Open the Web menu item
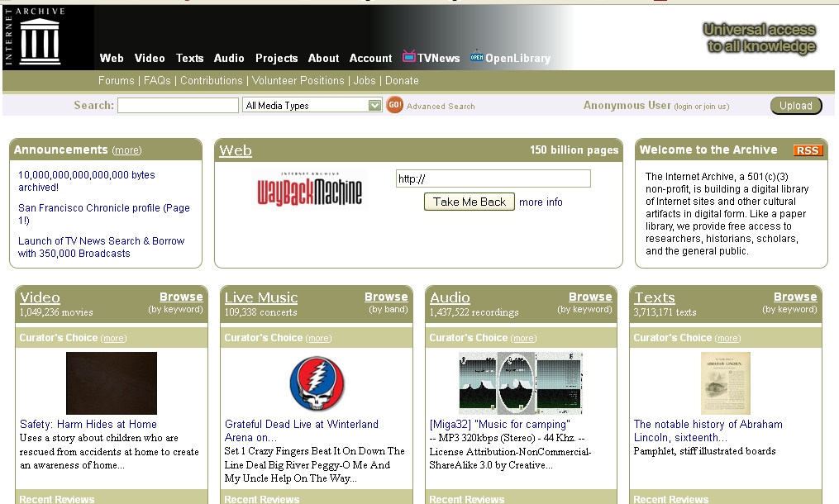The image size is (839, 504). pyautogui.click(x=112, y=59)
